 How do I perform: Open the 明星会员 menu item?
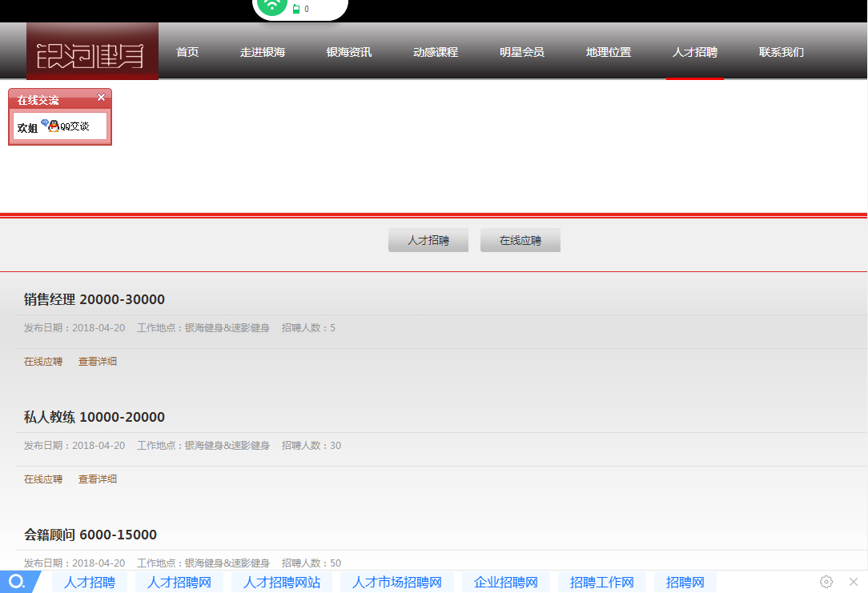[x=522, y=52]
